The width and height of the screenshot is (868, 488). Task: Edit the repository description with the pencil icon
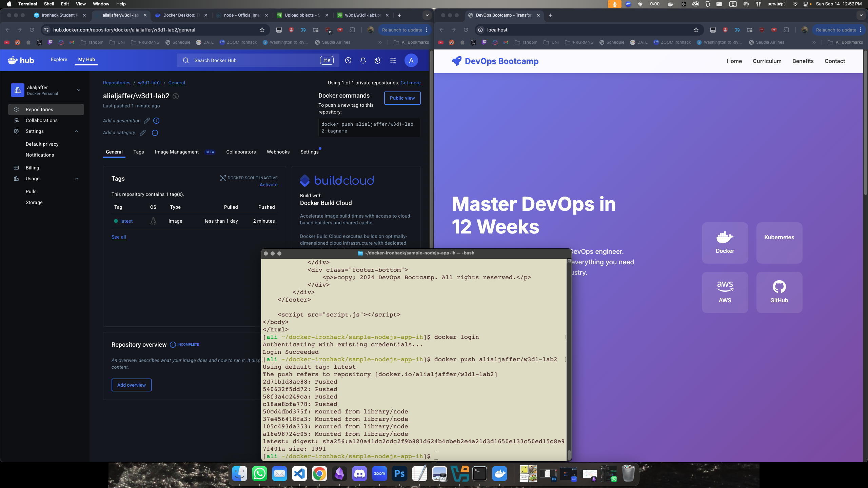point(146,120)
